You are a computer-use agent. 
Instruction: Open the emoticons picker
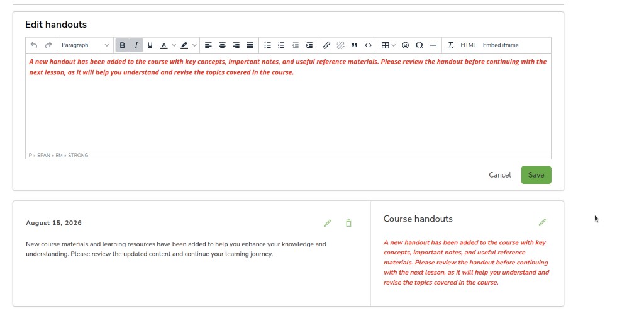pos(406,45)
